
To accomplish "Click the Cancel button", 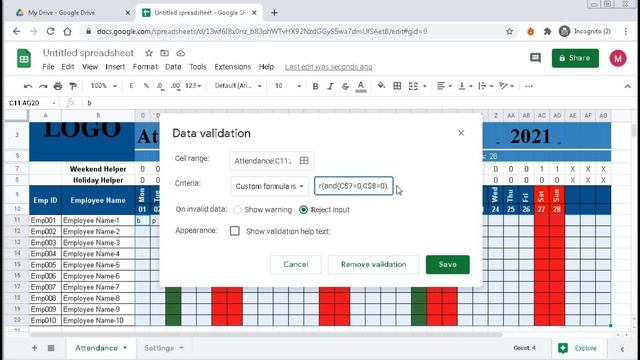I will 296,264.
